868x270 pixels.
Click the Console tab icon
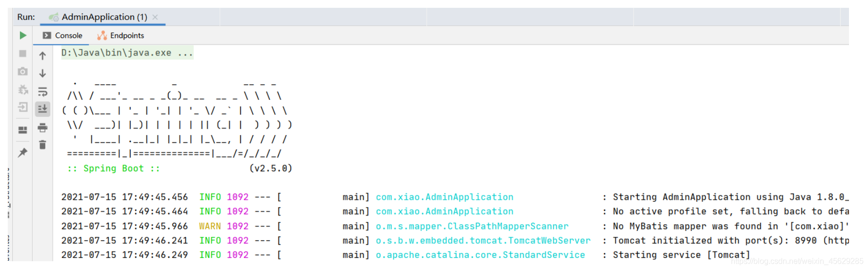47,35
